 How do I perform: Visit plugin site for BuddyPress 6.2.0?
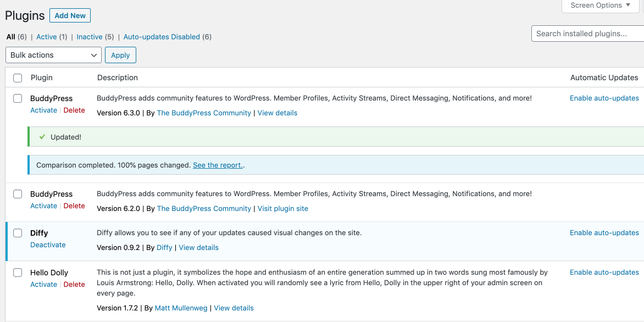(282, 209)
